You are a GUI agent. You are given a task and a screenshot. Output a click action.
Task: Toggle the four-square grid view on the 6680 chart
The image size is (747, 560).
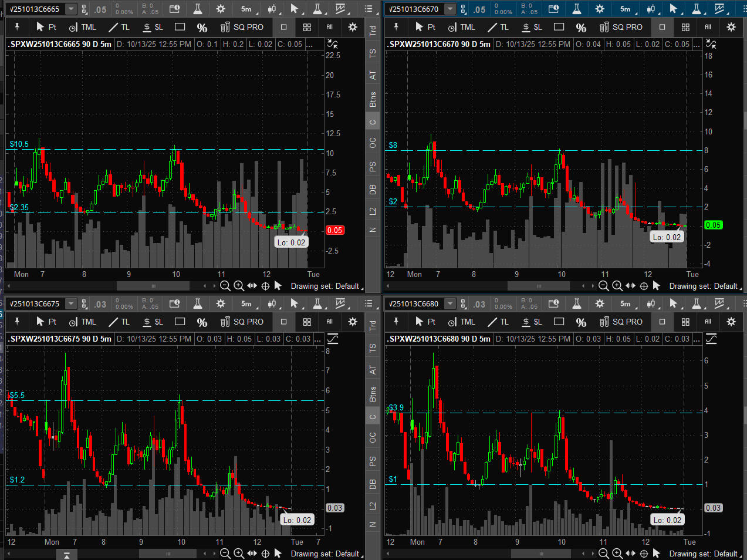click(x=685, y=322)
